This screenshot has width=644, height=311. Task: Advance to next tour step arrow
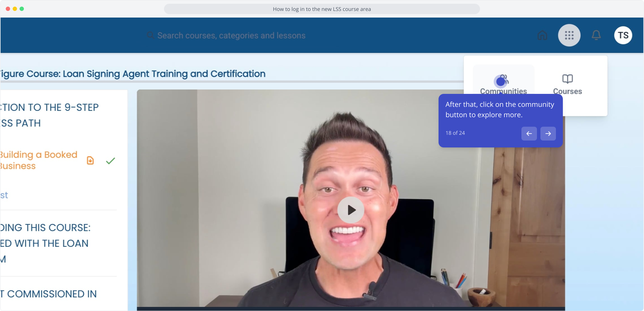point(548,134)
